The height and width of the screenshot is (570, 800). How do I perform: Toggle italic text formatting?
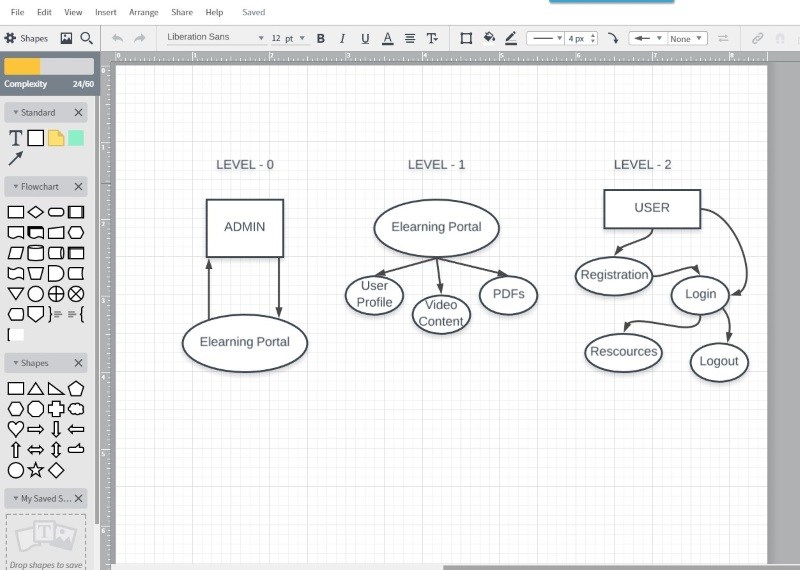(x=343, y=38)
